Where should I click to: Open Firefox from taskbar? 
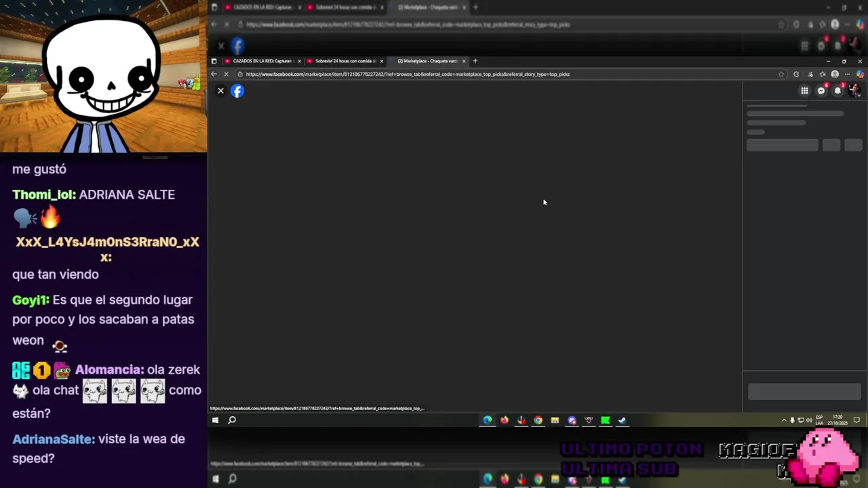pyautogui.click(x=505, y=420)
